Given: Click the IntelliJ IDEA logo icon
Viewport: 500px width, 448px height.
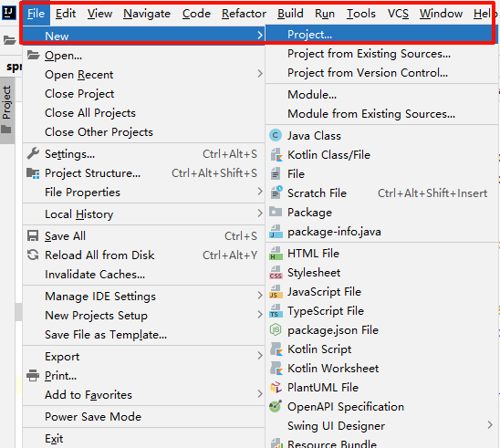Looking at the screenshot, I should [x=8, y=13].
